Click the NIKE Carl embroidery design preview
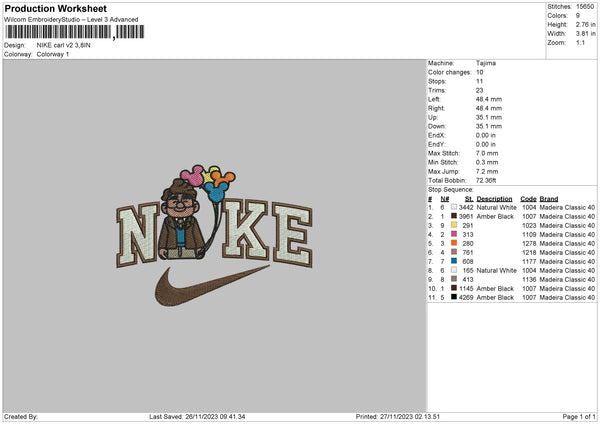 click(214, 236)
